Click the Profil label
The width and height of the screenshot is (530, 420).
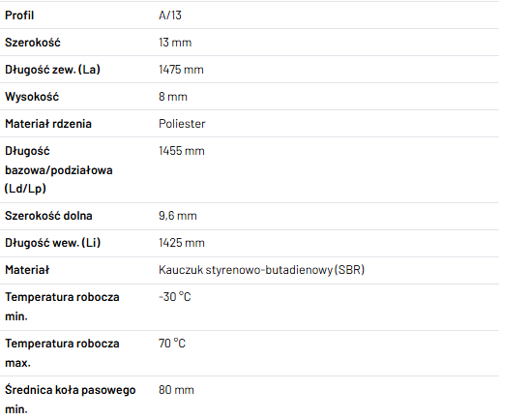click(x=19, y=15)
